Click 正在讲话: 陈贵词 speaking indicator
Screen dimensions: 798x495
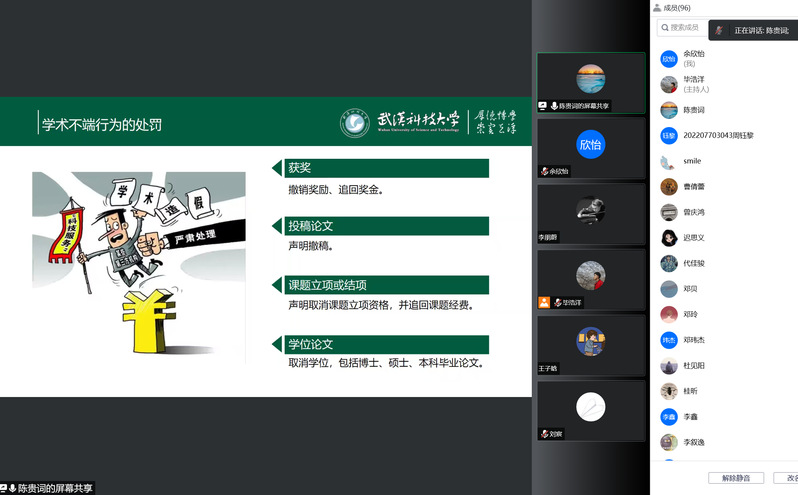[x=755, y=31]
